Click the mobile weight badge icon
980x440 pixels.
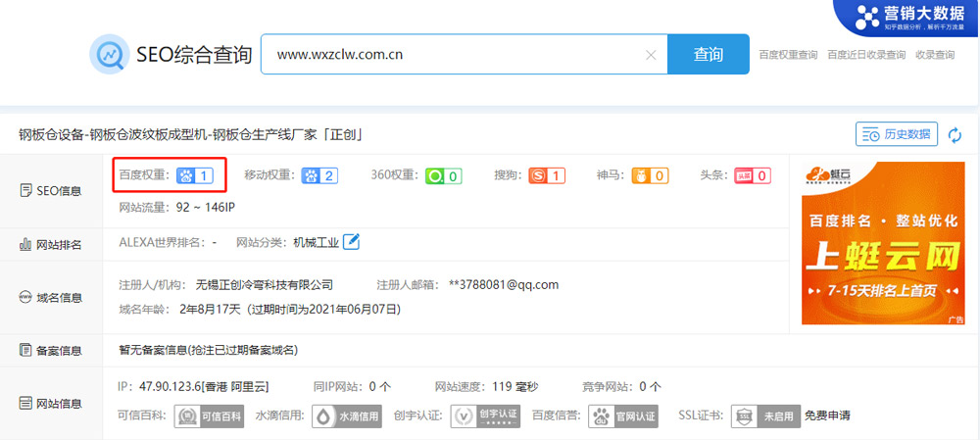[x=319, y=176]
